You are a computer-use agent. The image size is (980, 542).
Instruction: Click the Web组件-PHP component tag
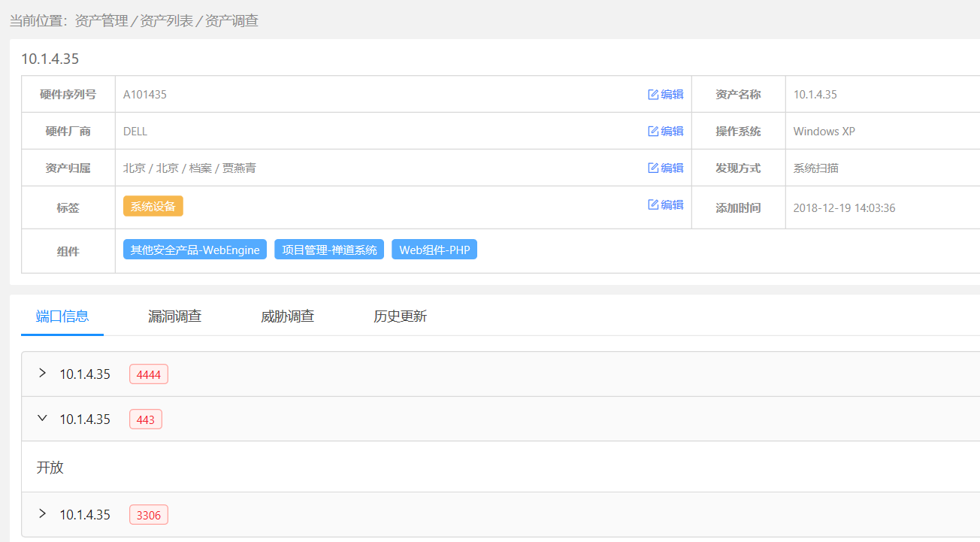(434, 250)
